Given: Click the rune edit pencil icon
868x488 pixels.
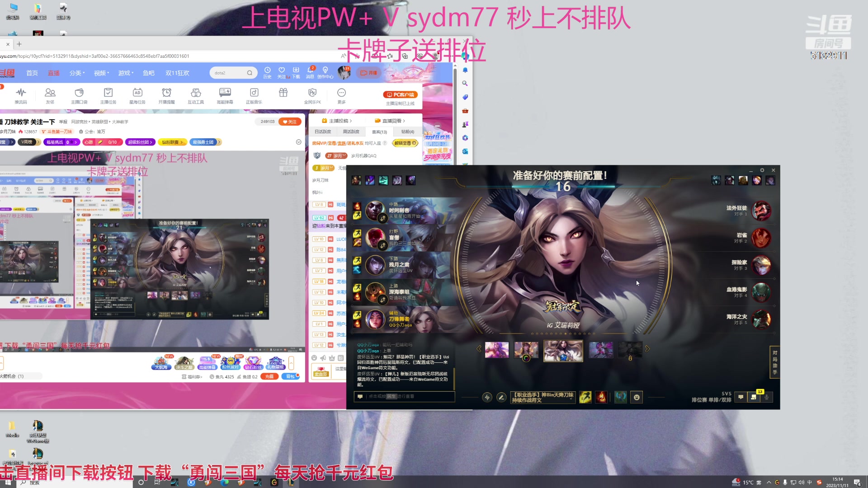Looking at the screenshot, I should 501,397.
